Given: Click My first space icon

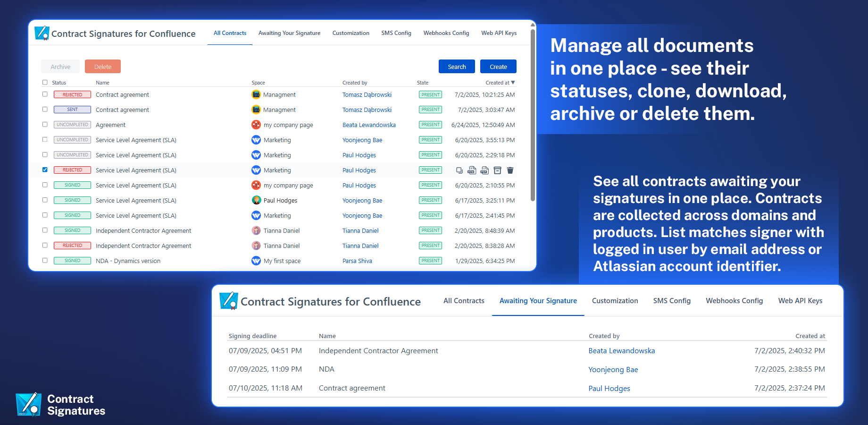Looking at the screenshot, I should click(256, 261).
